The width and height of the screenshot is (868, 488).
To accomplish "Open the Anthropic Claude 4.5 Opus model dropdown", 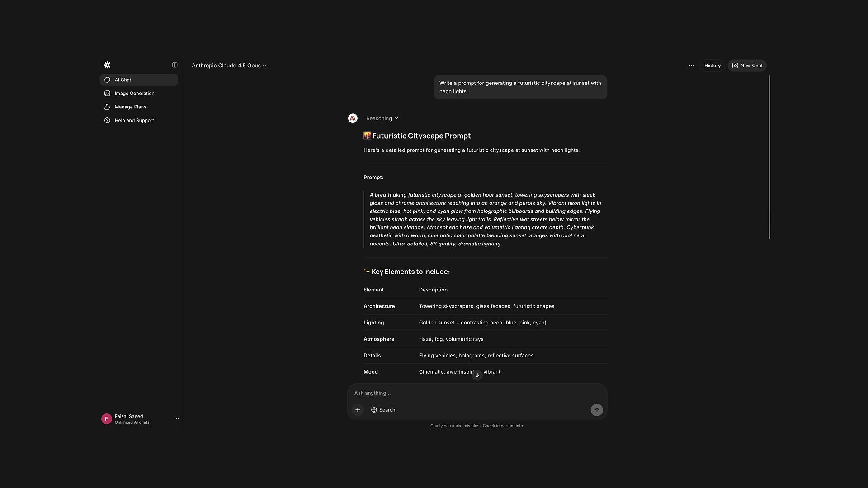I will click(229, 66).
